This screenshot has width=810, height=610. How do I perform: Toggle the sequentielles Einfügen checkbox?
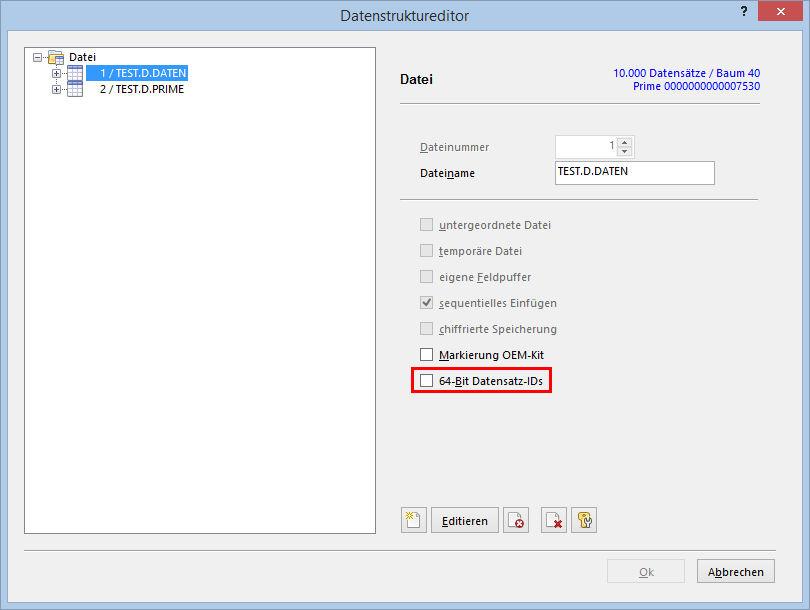(x=427, y=303)
